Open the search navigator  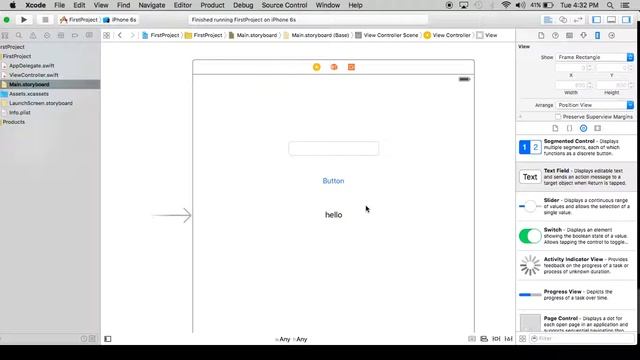coord(19,36)
